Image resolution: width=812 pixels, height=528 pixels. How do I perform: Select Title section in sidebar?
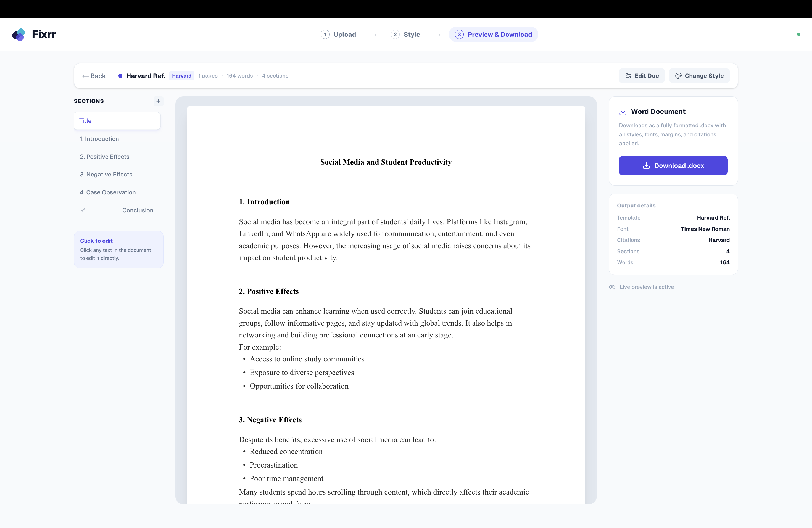coord(117,121)
